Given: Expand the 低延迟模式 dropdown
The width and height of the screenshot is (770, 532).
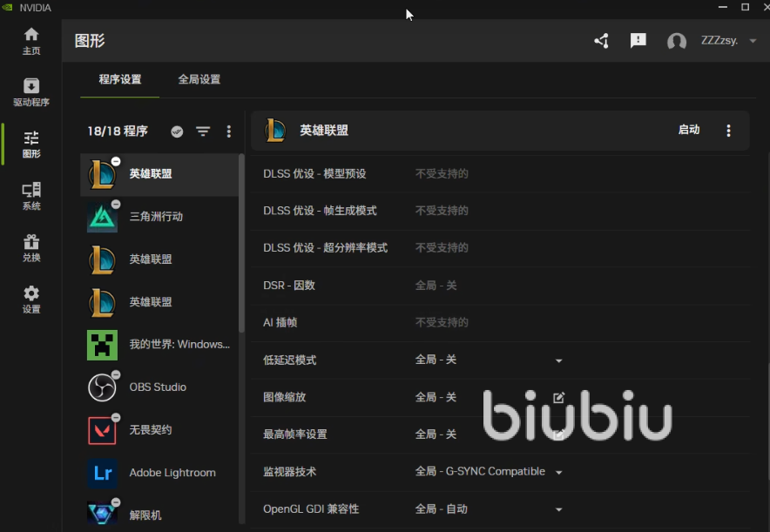Looking at the screenshot, I should click(558, 360).
